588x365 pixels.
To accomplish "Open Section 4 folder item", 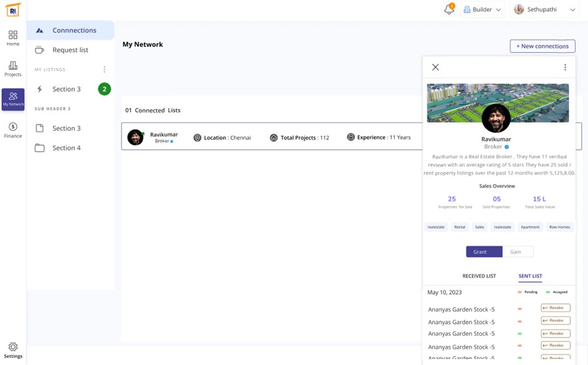I will [66, 148].
